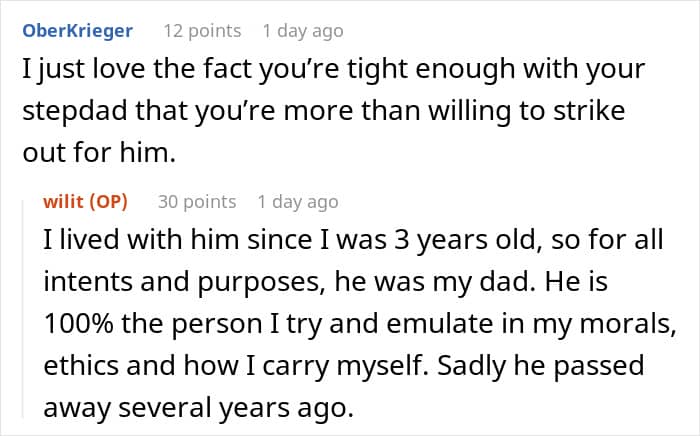Open the wilit username link

coord(64,202)
